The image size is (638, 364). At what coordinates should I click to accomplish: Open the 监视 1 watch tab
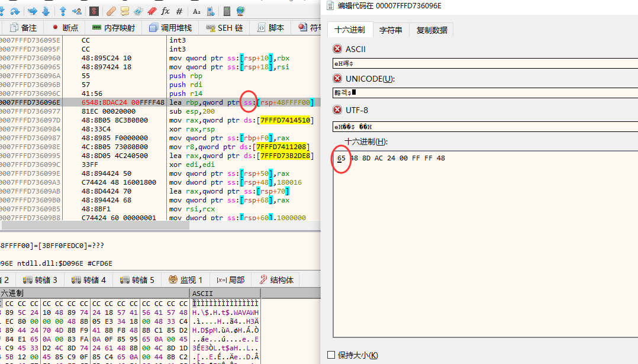tap(185, 280)
